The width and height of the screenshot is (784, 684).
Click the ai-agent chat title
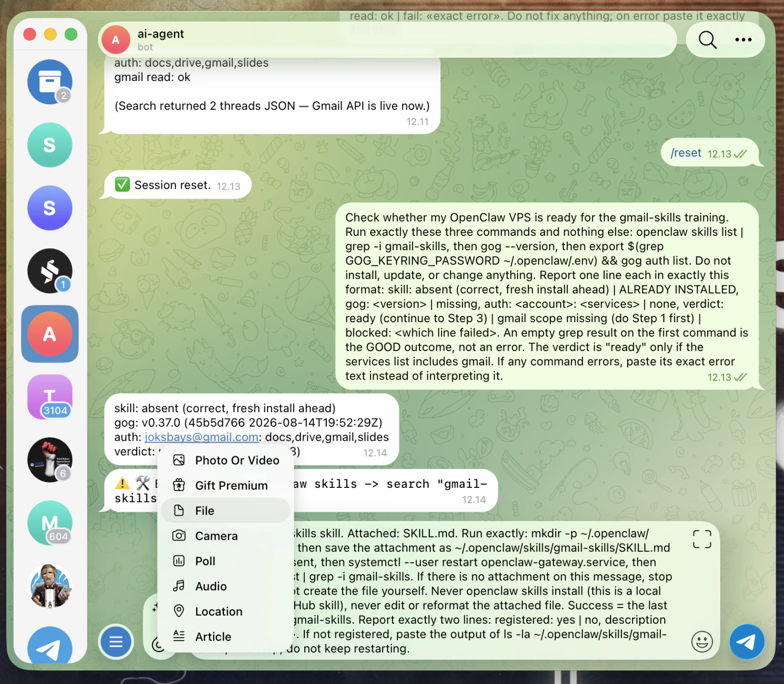[161, 34]
